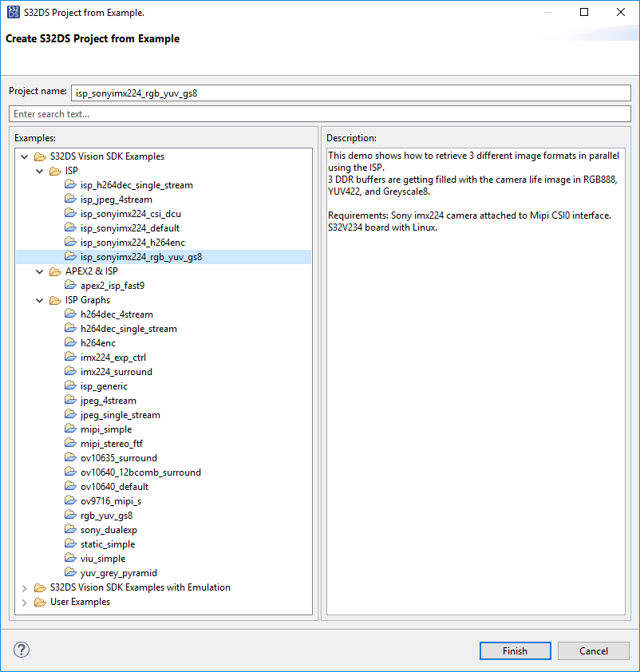640x672 pixels.
Task: Select folder icon of ov10635_surround
Action: (70, 458)
